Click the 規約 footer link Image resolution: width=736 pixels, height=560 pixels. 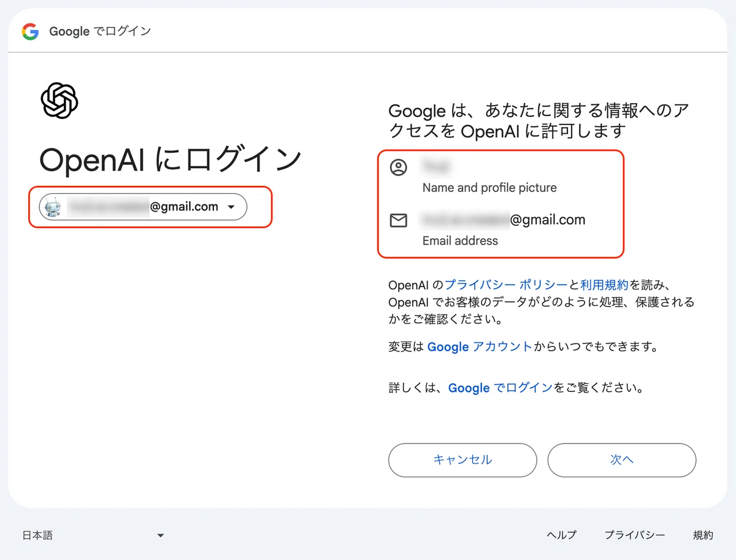click(x=703, y=535)
